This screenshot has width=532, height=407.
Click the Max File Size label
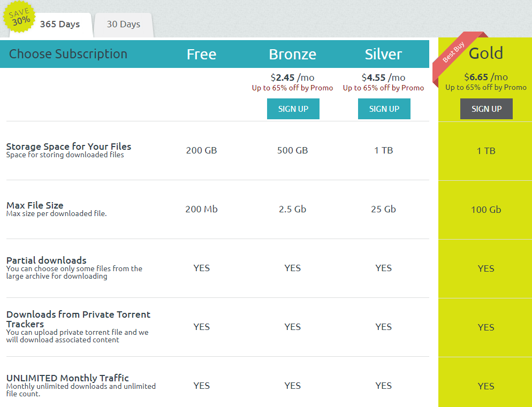coord(35,205)
